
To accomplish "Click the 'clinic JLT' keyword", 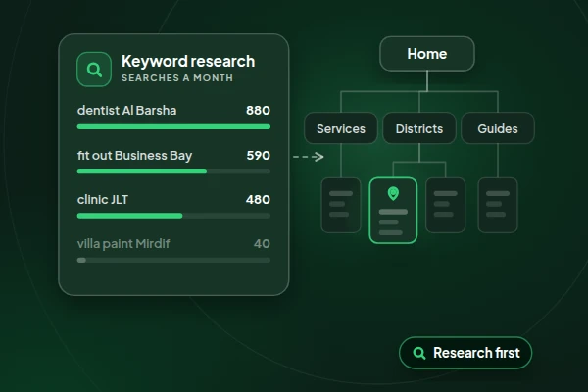I will [103, 200].
